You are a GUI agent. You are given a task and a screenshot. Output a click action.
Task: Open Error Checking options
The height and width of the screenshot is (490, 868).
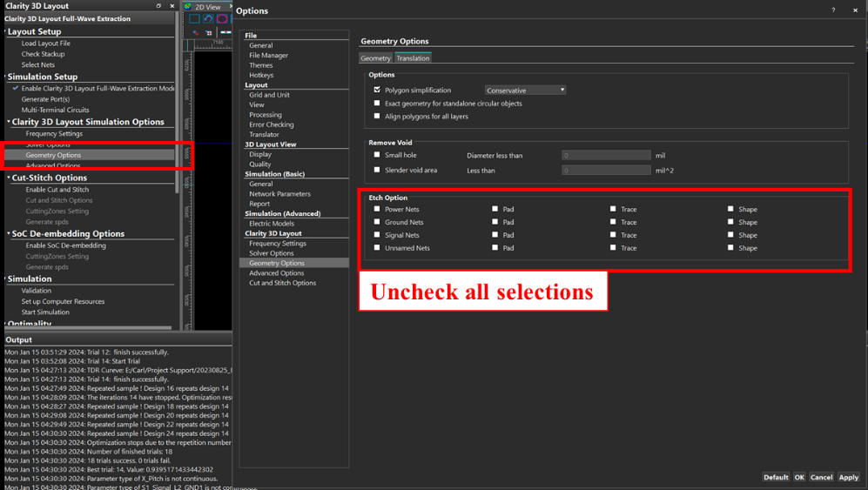tap(272, 124)
